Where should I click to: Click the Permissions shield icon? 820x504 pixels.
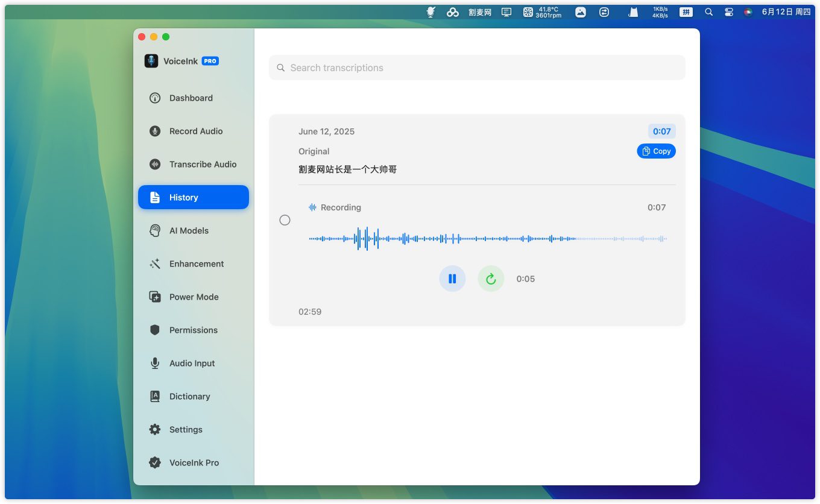tap(155, 330)
